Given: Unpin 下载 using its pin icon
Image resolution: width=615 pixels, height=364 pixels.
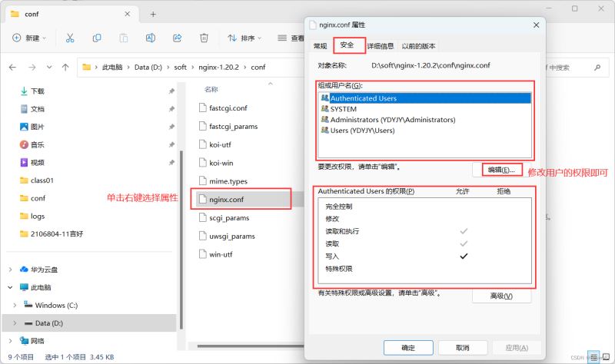Looking at the screenshot, I should 171,91.
